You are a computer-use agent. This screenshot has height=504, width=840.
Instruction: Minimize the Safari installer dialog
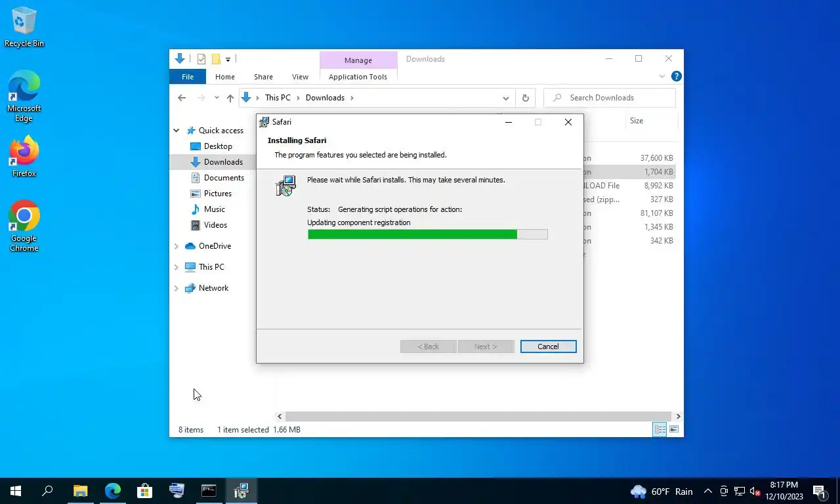[x=509, y=122]
